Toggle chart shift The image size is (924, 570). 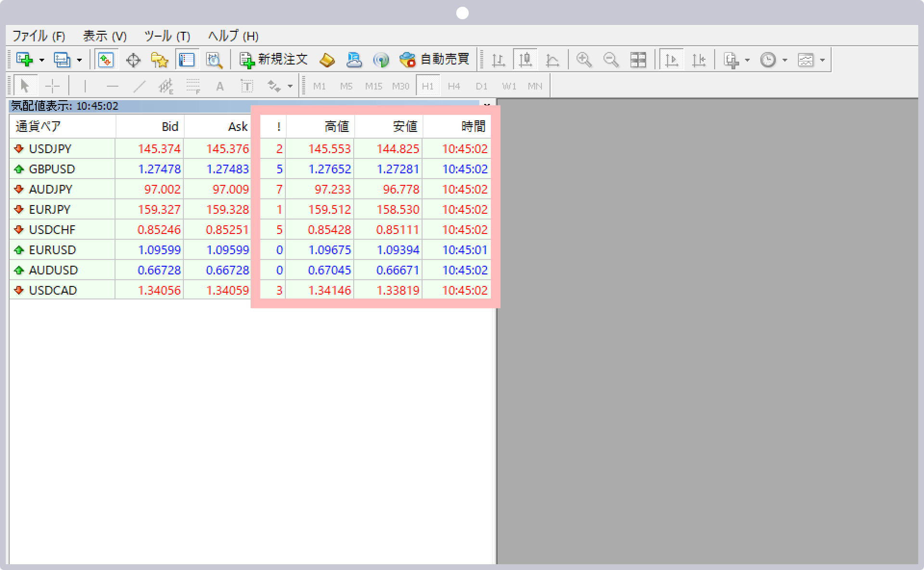click(x=699, y=60)
